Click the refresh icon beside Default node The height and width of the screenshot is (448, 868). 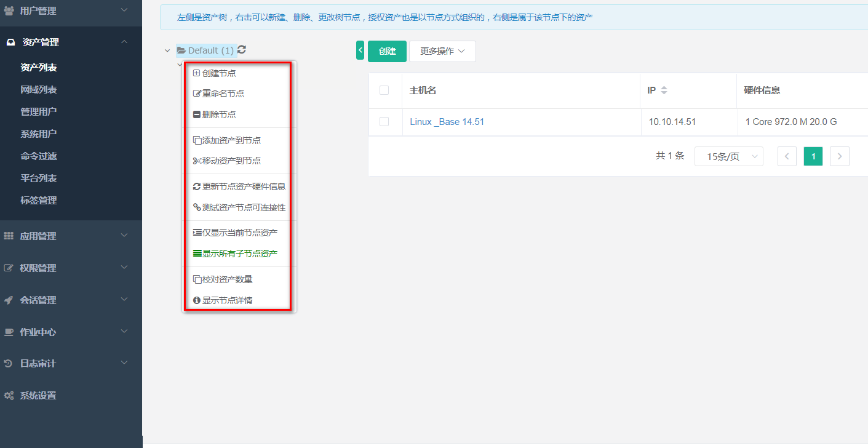click(242, 50)
